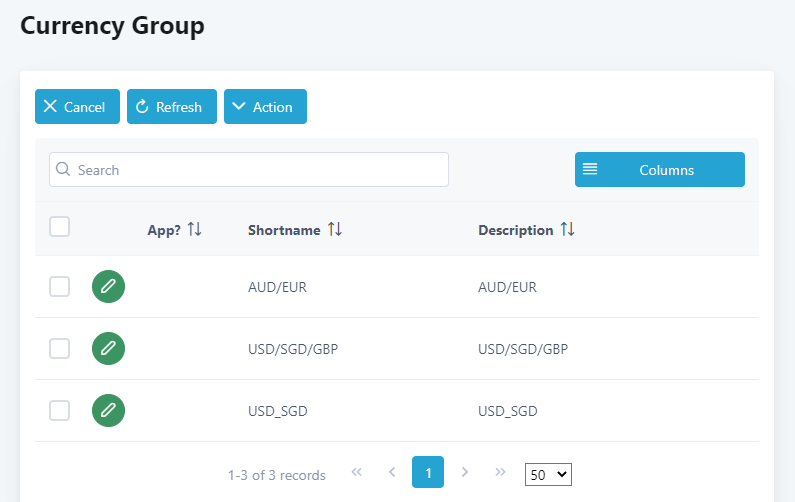Sort by Description column arrows icon

tap(568, 230)
